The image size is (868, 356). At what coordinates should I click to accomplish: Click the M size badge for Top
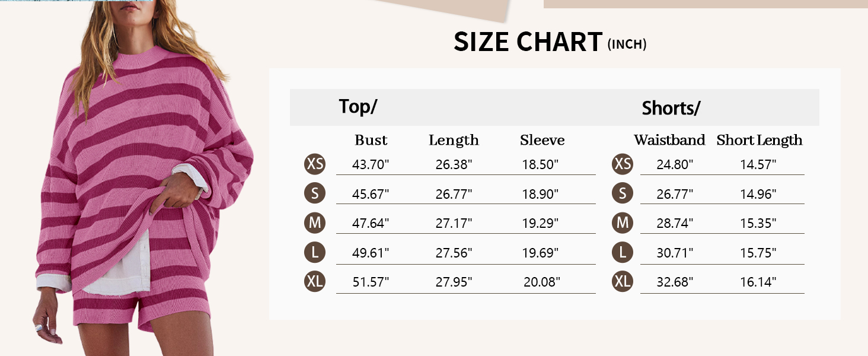point(315,223)
